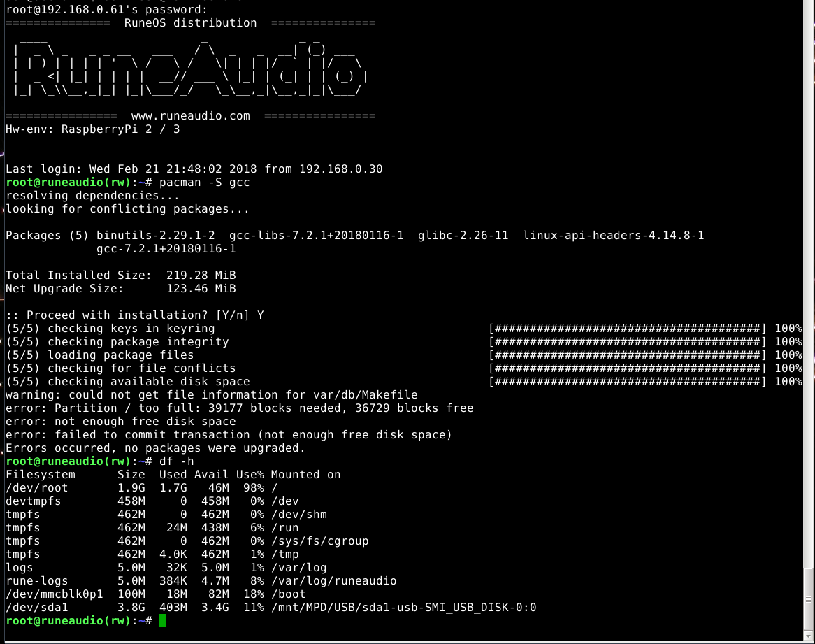Screen dimensions: 815x644
Task: Click '/dev/mmcblk0p1' filesystem entry
Action: point(54,594)
